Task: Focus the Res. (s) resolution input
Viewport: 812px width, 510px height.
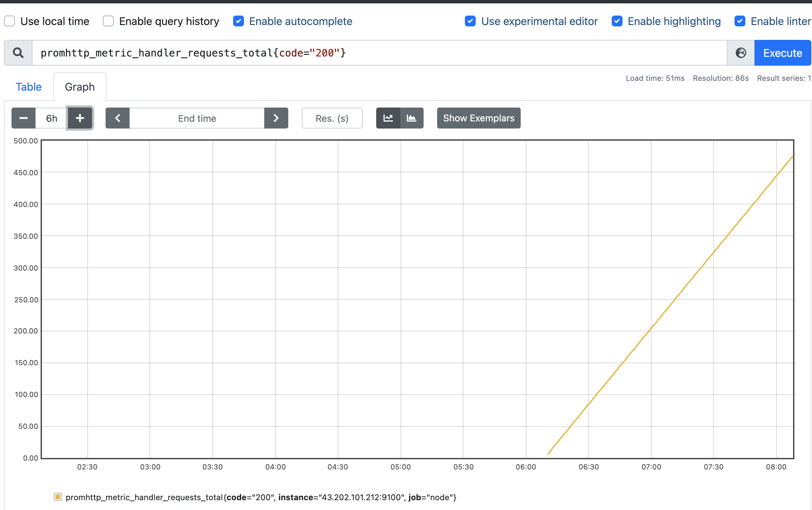Action: (332, 118)
